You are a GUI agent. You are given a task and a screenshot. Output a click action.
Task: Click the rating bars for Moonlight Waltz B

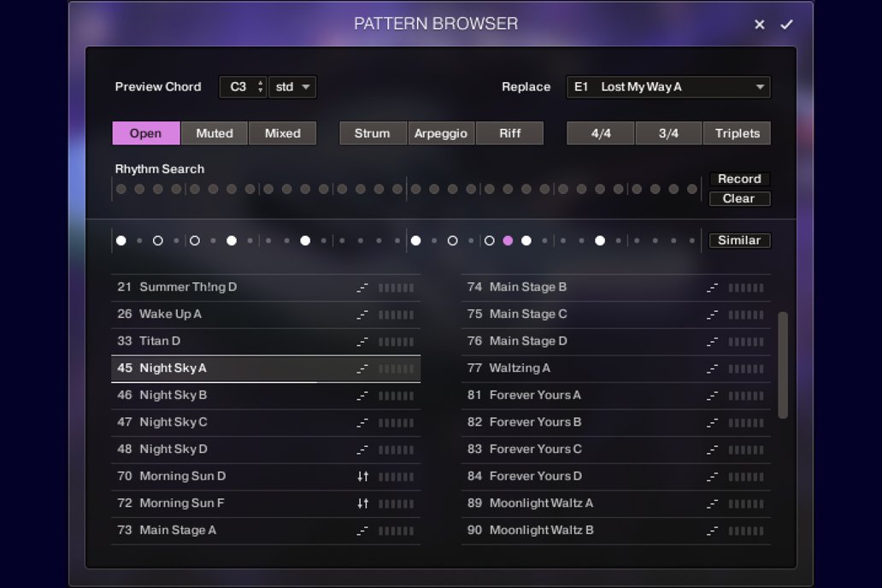(x=745, y=531)
